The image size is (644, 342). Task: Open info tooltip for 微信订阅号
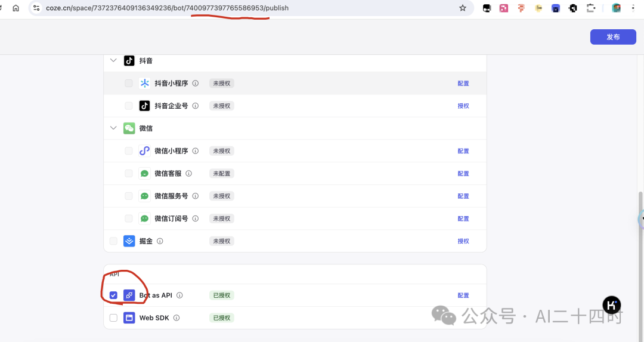coord(196,218)
